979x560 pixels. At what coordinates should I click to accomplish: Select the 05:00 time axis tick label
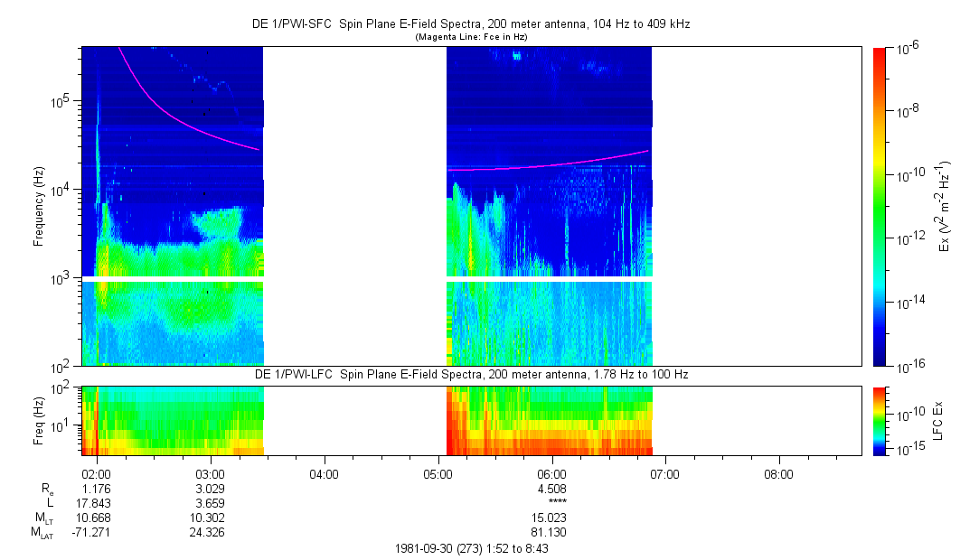coord(438,474)
